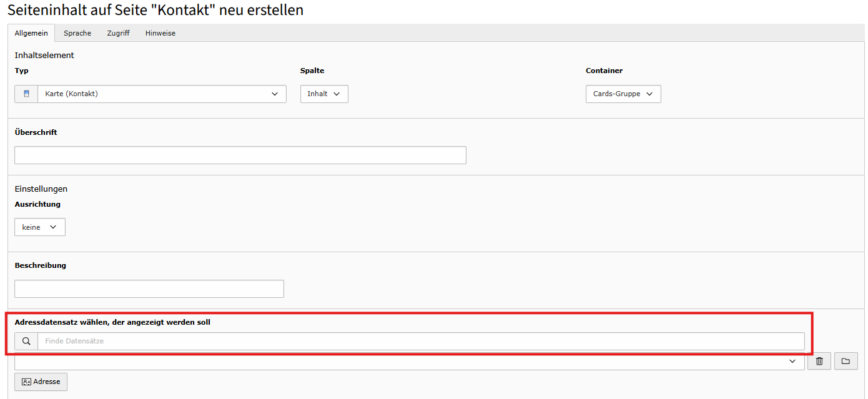
Task: Click the Beschreibung field label
Action: [x=41, y=265]
